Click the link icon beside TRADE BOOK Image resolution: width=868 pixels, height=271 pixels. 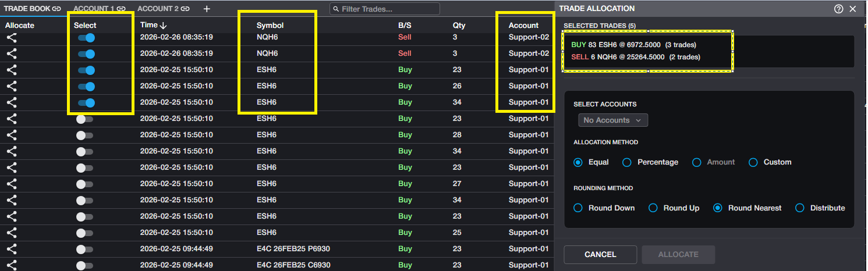[x=56, y=9]
